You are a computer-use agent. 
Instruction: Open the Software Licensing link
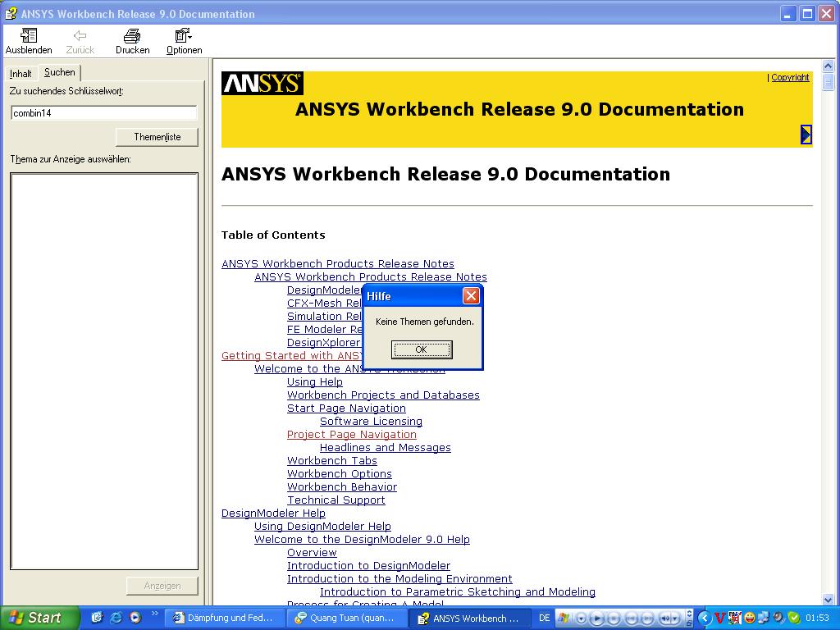[372, 421]
